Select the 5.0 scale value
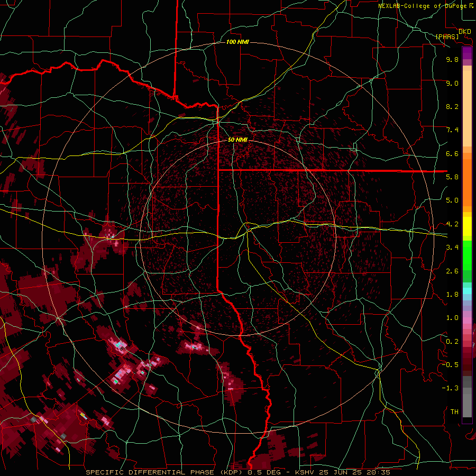Image resolution: width=476 pixels, height=476 pixels. (x=452, y=200)
